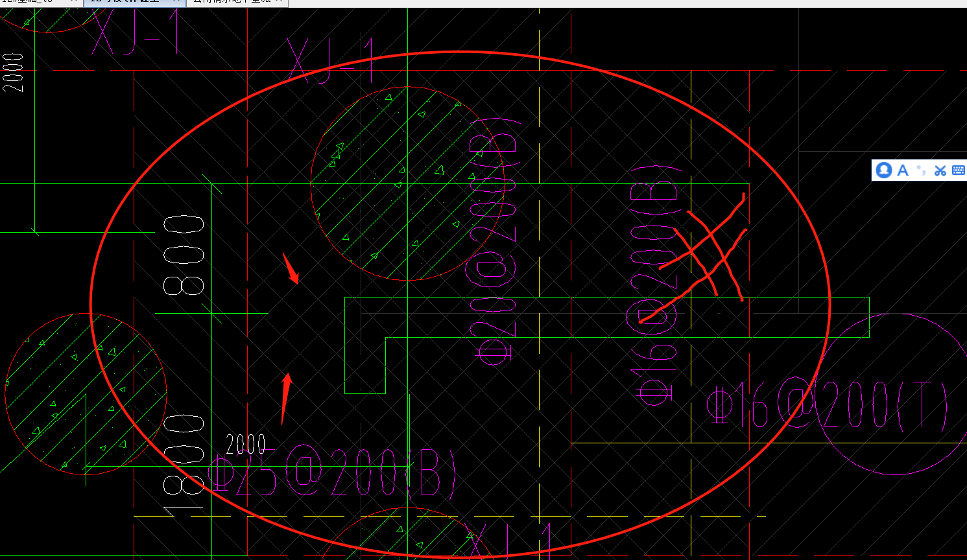
Task: Select the hatched pile circle beside Φ20@200(B)
Action: [x=407, y=183]
